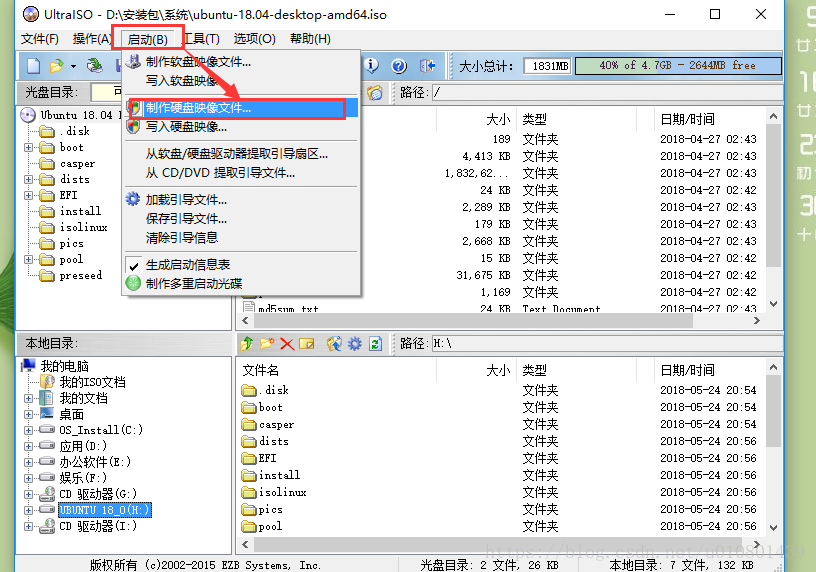816x572 pixels.
Task: Open the 工具(T) menu
Action: click(x=201, y=39)
